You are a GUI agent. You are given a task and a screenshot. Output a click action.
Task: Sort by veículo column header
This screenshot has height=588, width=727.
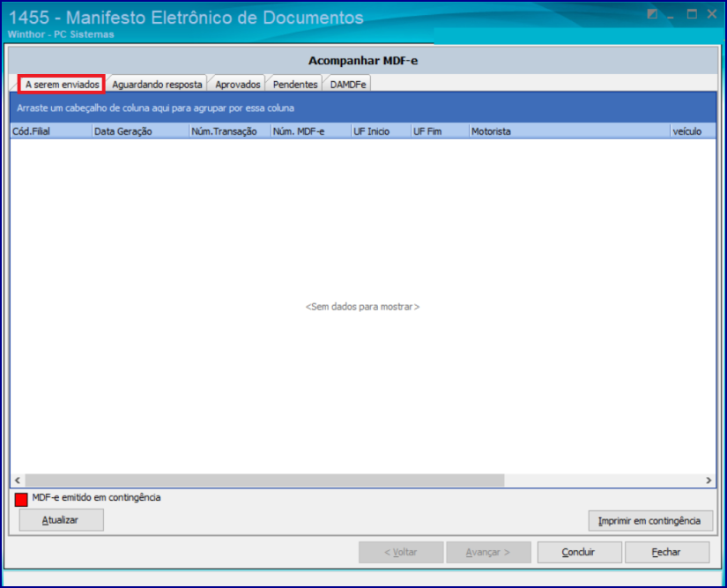[x=694, y=131]
